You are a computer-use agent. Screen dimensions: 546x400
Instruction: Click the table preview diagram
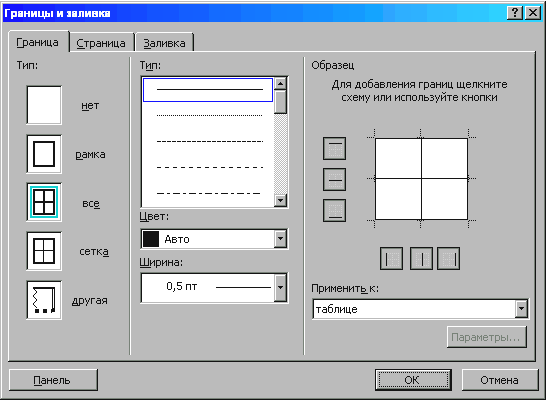click(x=421, y=179)
